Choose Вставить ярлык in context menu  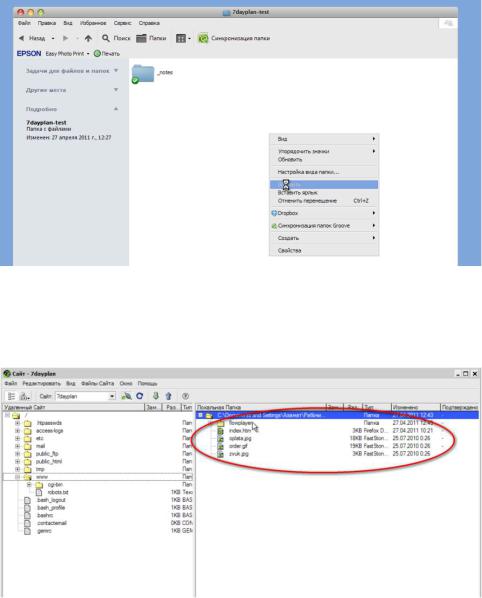pos(324,193)
